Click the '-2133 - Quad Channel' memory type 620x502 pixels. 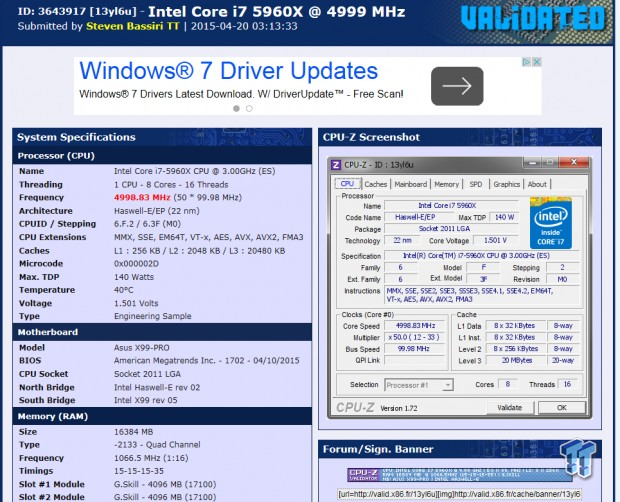click(157, 445)
